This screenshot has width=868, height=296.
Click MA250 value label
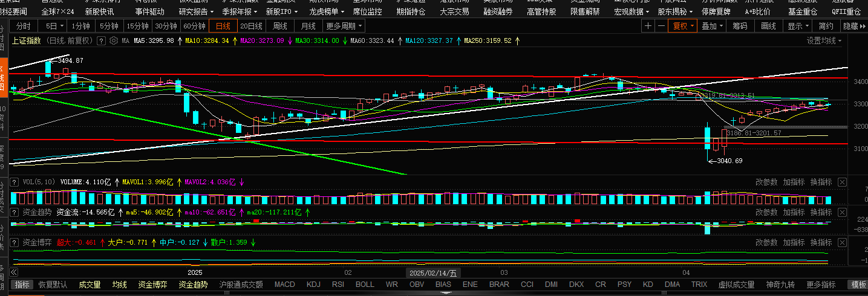(x=488, y=41)
